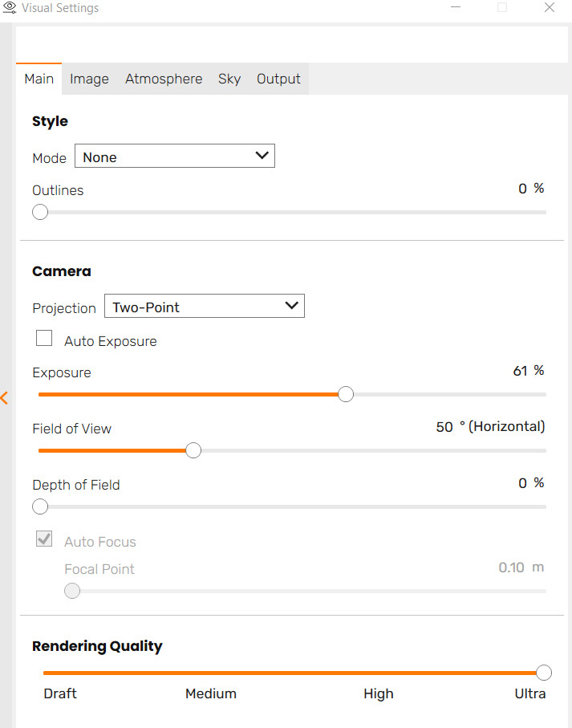Open the Projection dropdown
This screenshot has width=572, height=728.
click(205, 307)
